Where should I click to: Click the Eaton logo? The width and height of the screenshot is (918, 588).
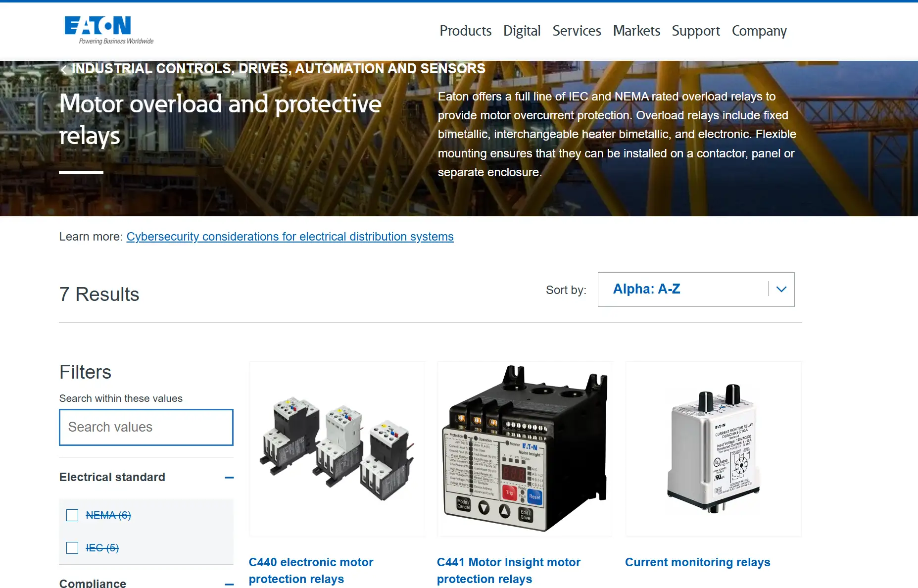coord(109,30)
